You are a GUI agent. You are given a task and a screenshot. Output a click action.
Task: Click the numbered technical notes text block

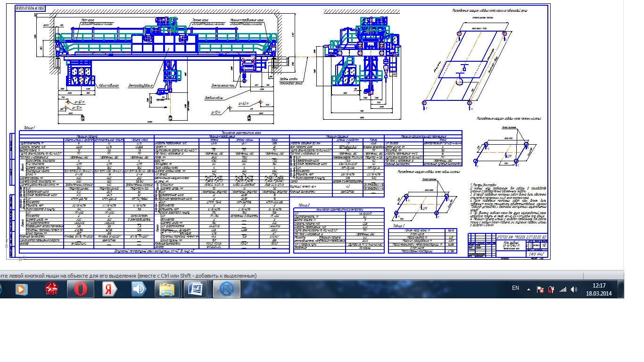coord(509,205)
